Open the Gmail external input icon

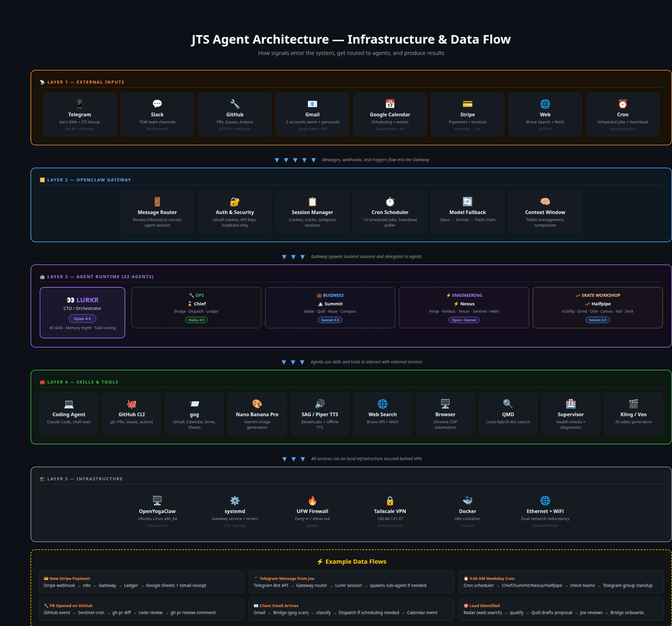click(312, 104)
